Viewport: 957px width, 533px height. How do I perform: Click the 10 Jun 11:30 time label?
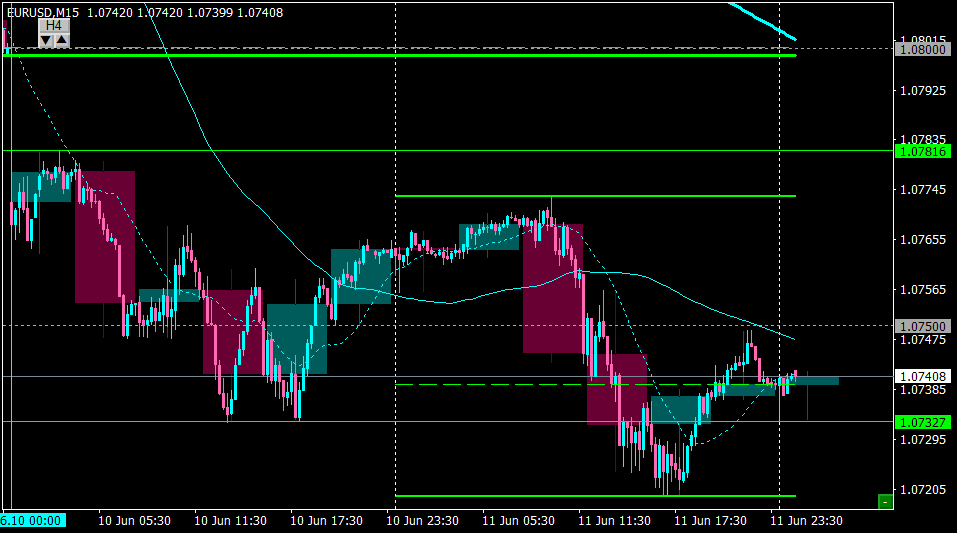pos(230,521)
